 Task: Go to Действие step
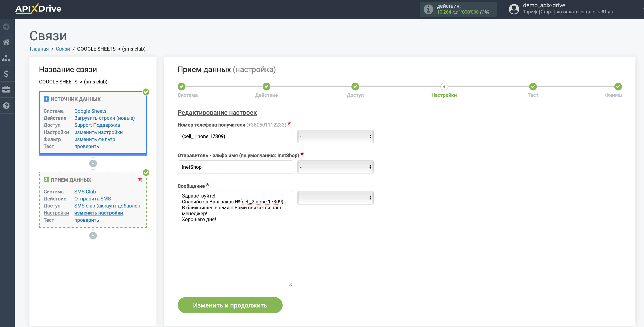267,87
